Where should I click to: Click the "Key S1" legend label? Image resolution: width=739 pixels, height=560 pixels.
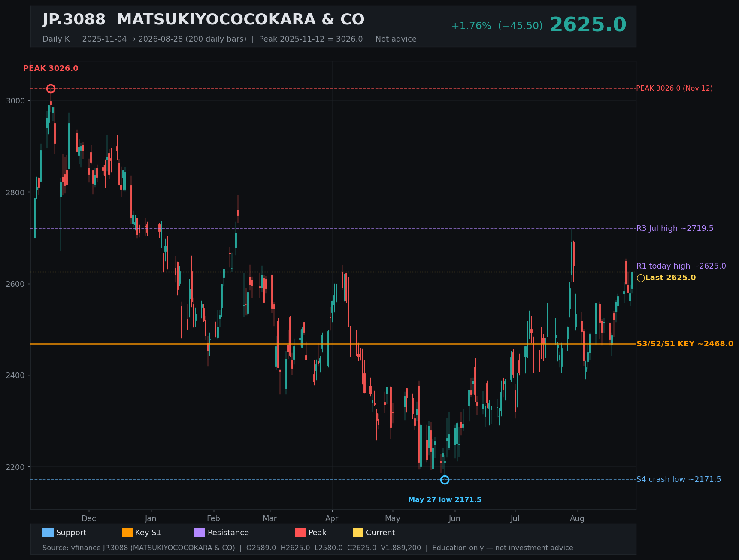pyautogui.click(x=148, y=533)
